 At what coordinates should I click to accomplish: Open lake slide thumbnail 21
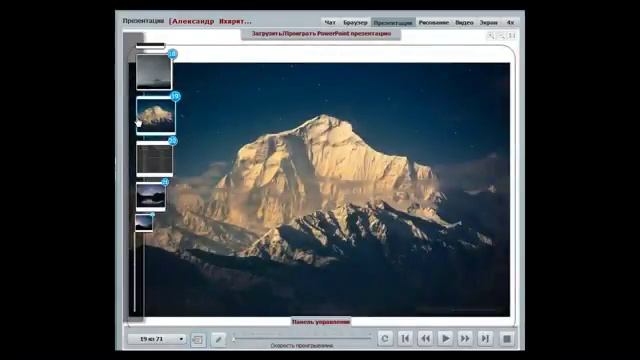click(x=151, y=196)
